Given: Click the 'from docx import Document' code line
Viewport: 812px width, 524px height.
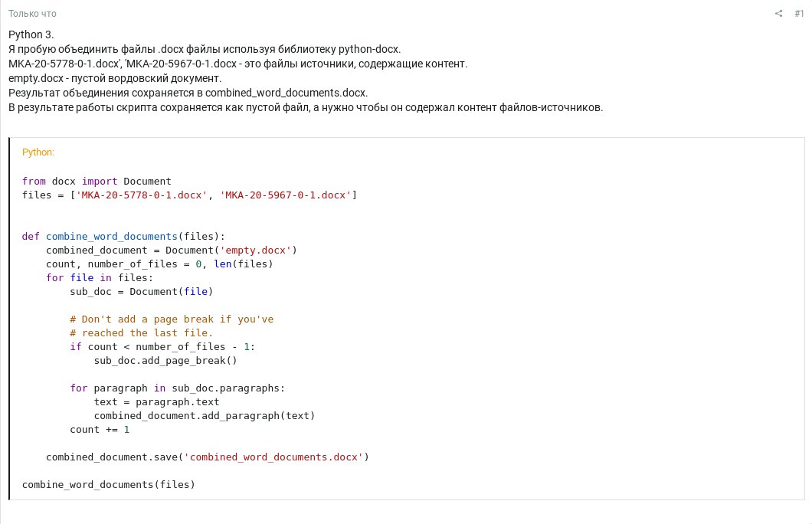Looking at the screenshot, I should [97, 182].
